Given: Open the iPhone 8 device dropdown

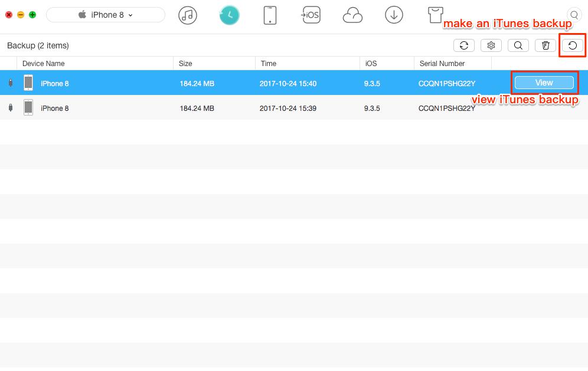Looking at the screenshot, I should 105,15.
